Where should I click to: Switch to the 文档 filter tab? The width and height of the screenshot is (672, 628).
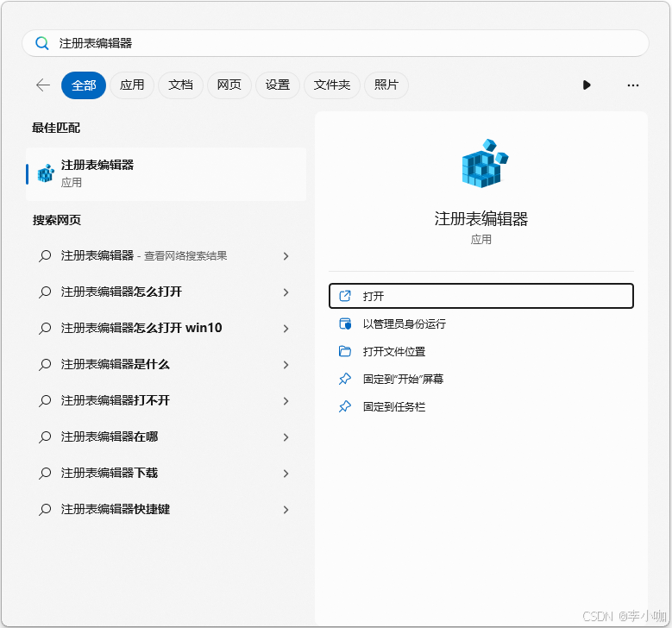[x=180, y=85]
